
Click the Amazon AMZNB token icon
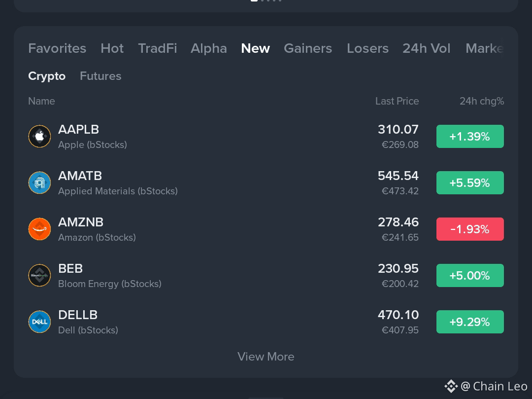coord(39,229)
